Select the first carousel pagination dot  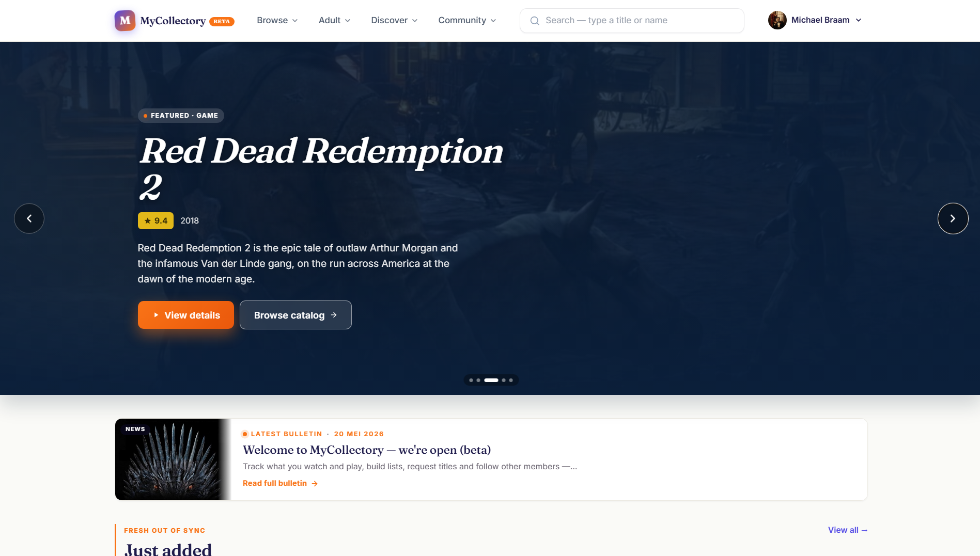[x=471, y=380]
